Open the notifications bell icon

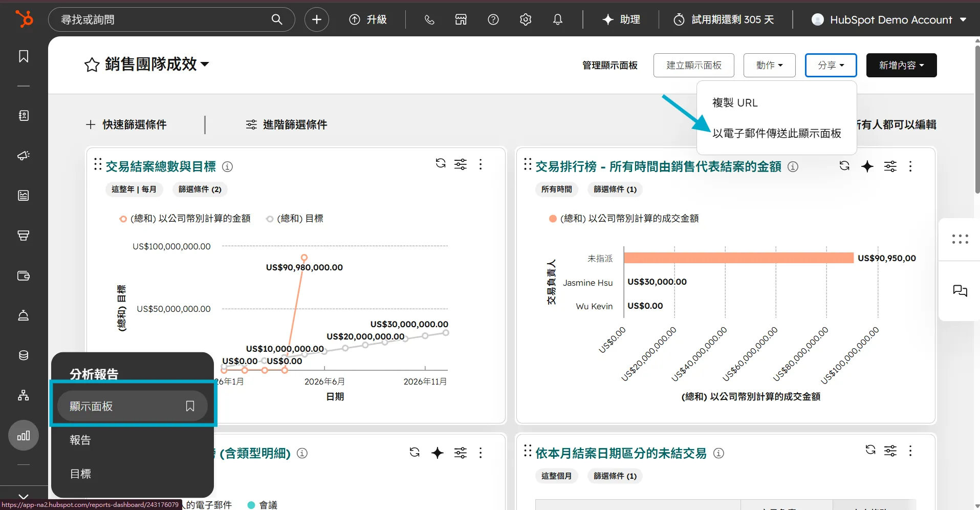pos(558,19)
